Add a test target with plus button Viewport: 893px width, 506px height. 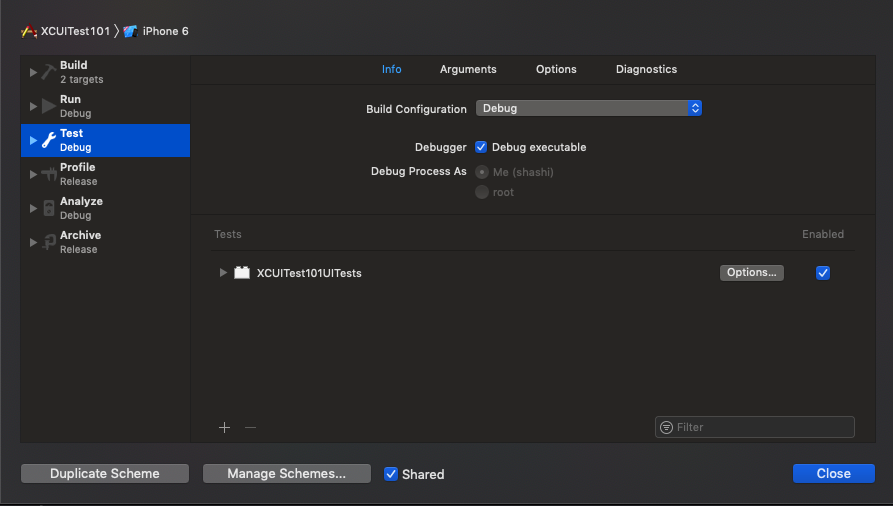(x=224, y=427)
